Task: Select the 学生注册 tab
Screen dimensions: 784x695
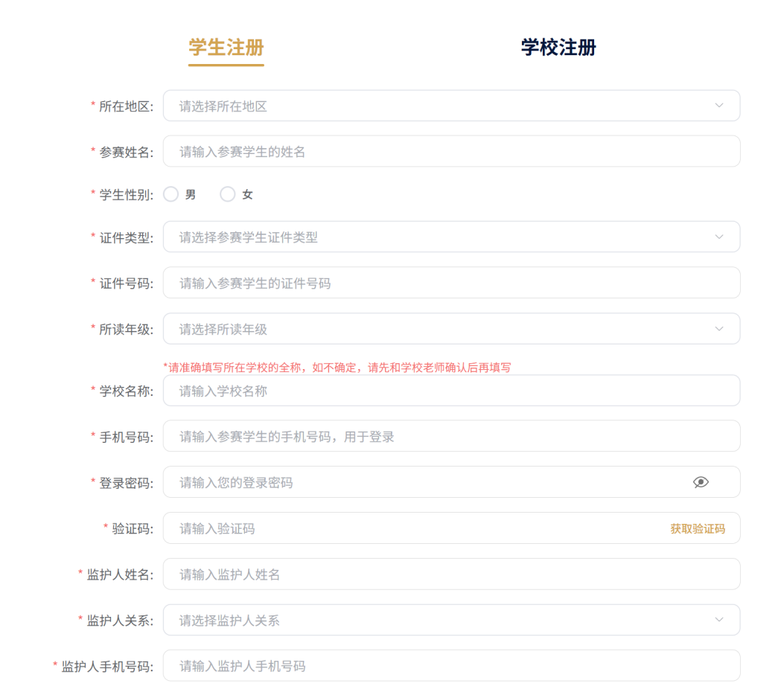Action: [x=226, y=48]
